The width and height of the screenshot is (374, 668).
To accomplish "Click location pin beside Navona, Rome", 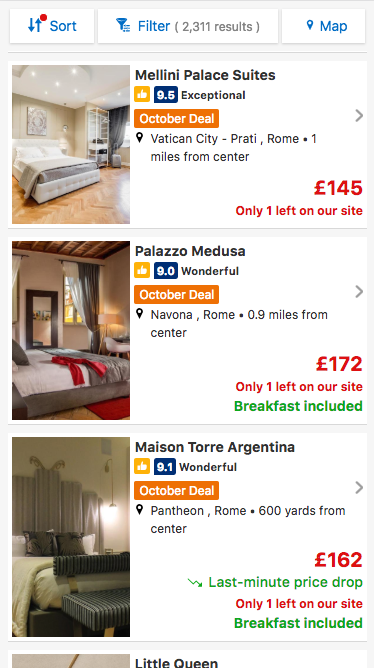I will coord(139,314).
